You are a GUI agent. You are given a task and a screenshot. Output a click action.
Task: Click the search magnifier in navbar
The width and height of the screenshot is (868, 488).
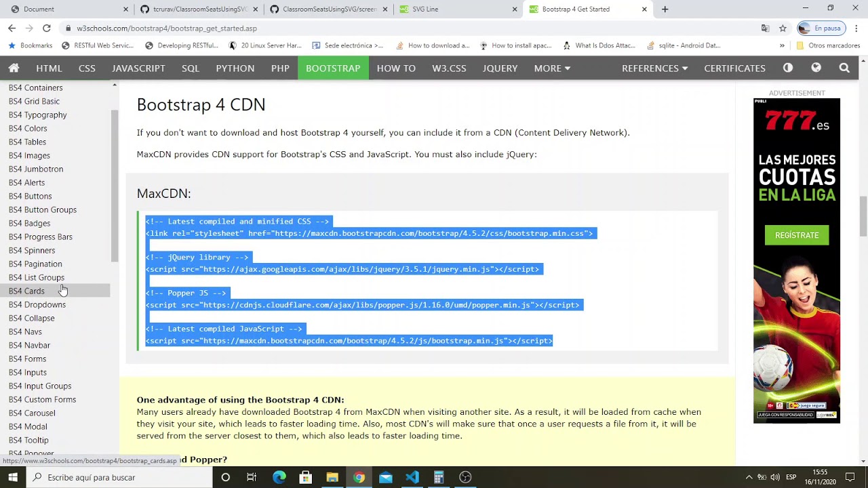[844, 68]
